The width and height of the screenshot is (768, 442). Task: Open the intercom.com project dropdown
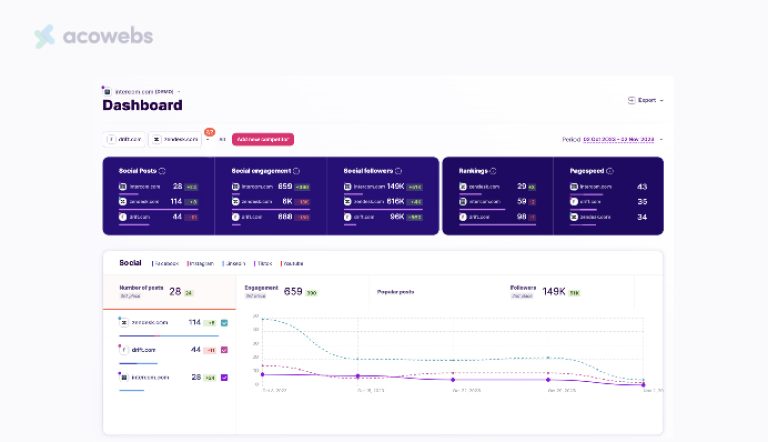[x=179, y=91]
